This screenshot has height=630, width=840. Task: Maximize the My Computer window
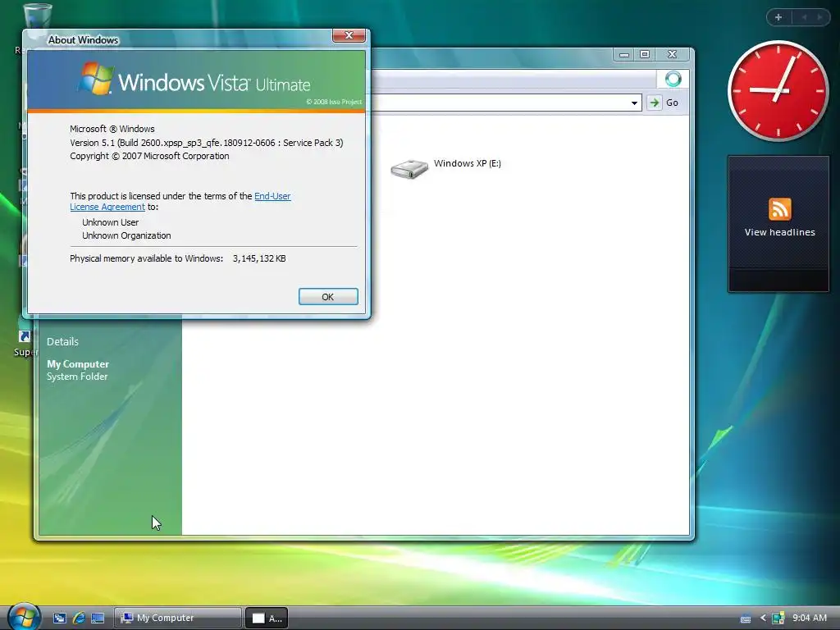pyautogui.click(x=645, y=55)
